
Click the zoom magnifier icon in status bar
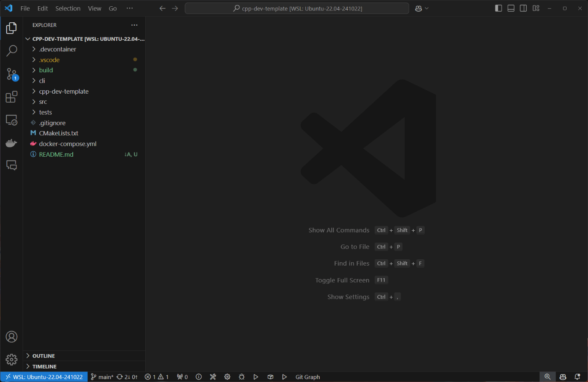(548, 377)
